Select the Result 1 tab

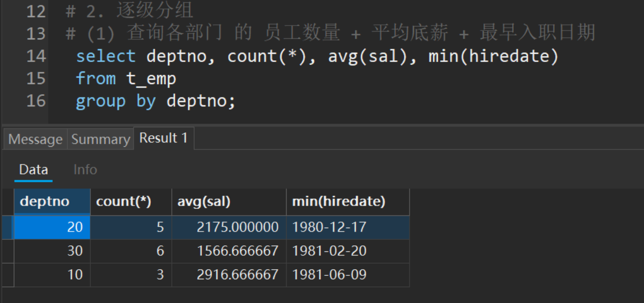[163, 138]
